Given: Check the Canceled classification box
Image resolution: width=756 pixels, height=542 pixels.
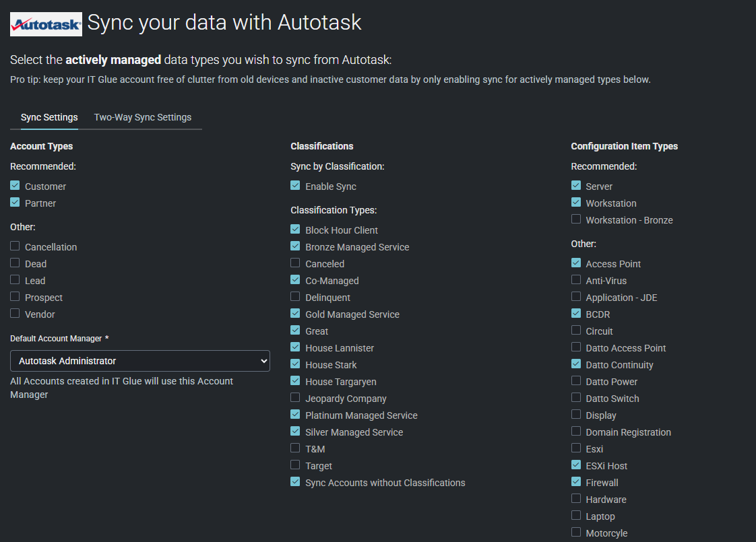Looking at the screenshot, I should coord(295,263).
